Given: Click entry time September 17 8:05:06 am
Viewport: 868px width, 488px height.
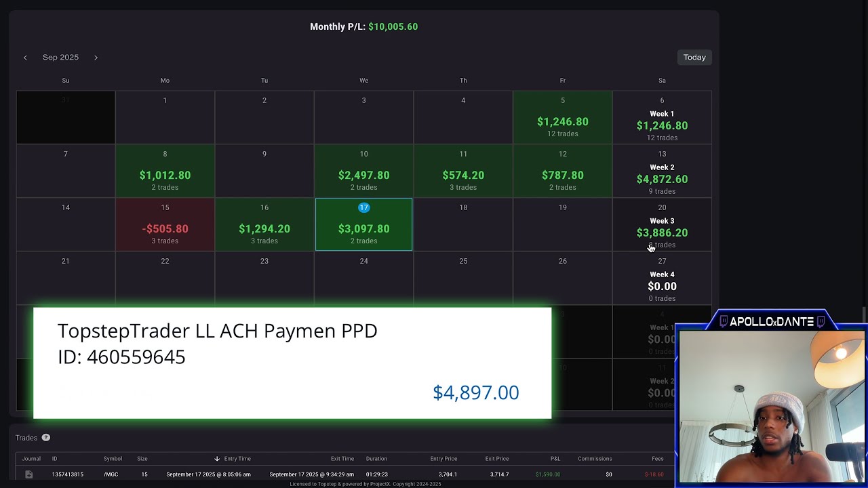Looking at the screenshot, I should (208, 474).
